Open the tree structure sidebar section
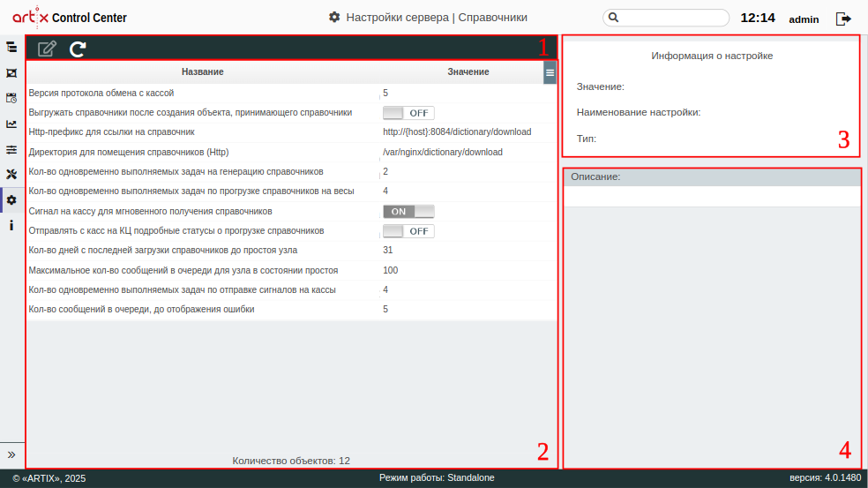 (11, 47)
